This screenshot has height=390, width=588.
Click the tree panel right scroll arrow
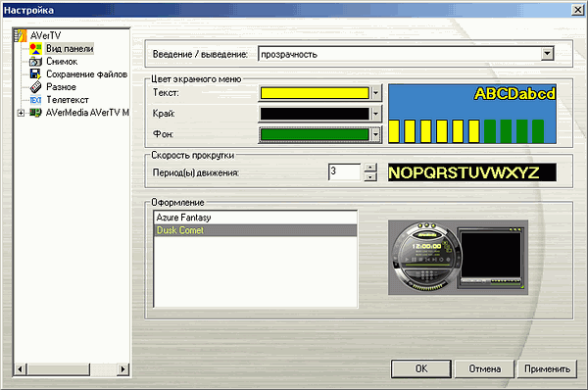[x=122, y=369]
